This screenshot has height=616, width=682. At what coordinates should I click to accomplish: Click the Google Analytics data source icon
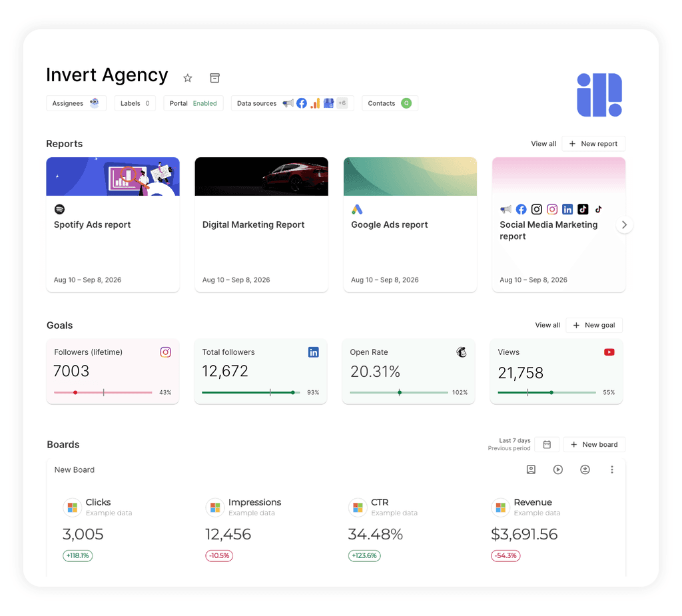point(315,103)
